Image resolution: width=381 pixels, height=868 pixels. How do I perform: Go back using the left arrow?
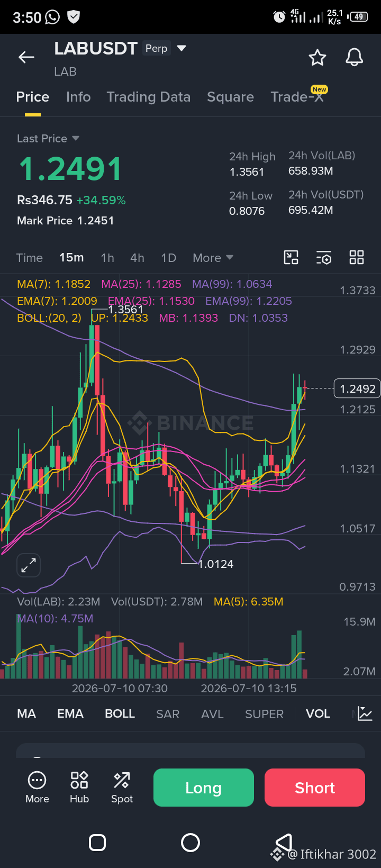point(26,57)
